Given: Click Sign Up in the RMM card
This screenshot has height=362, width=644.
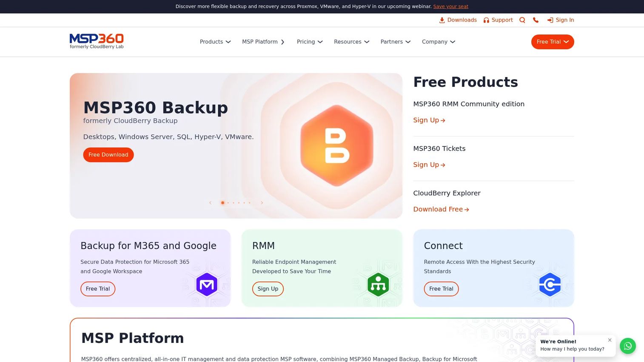Looking at the screenshot, I should (268, 289).
